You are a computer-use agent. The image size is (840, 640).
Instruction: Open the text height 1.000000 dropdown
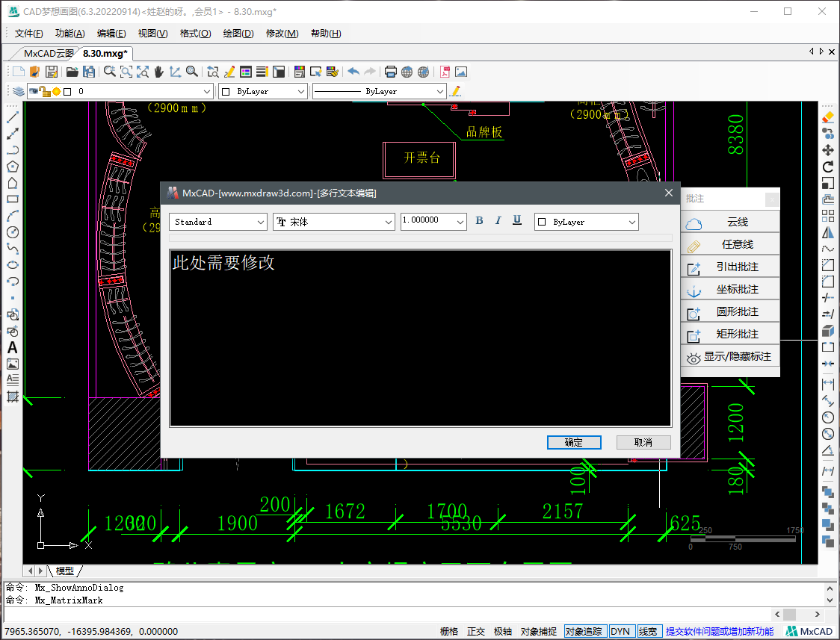pyautogui.click(x=433, y=222)
